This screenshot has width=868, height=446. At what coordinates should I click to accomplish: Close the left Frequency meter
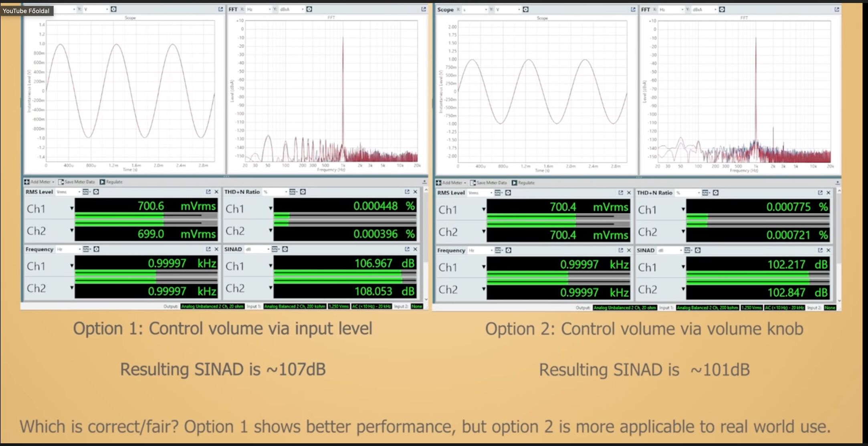[216, 249]
